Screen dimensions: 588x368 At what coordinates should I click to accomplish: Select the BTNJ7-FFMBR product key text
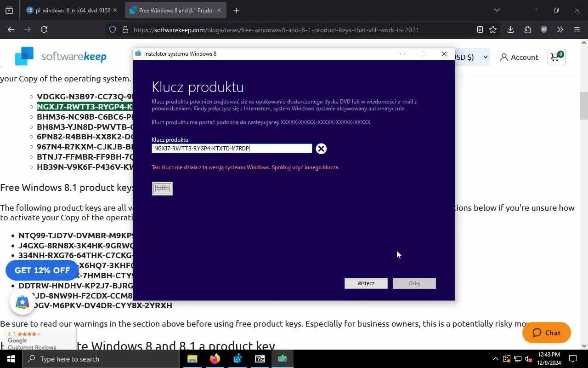click(x=85, y=157)
